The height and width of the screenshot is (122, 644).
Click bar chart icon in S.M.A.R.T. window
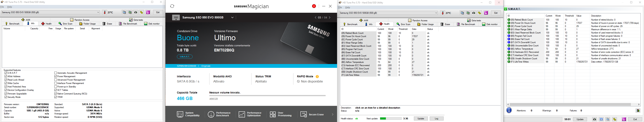point(638,111)
